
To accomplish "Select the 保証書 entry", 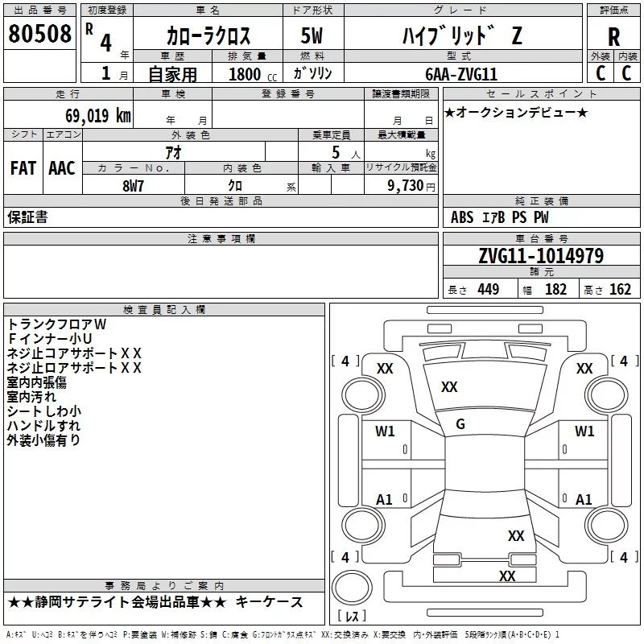I will pyautogui.click(x=27, y=217).
